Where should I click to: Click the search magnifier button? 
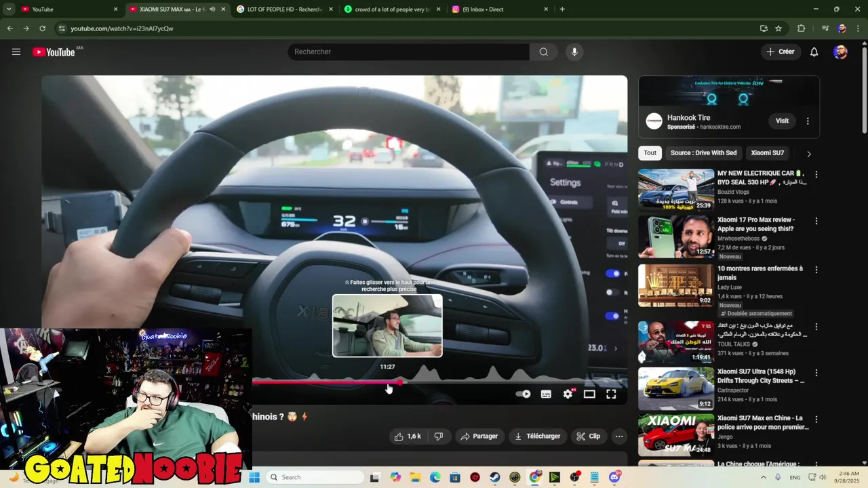point(544,52)
